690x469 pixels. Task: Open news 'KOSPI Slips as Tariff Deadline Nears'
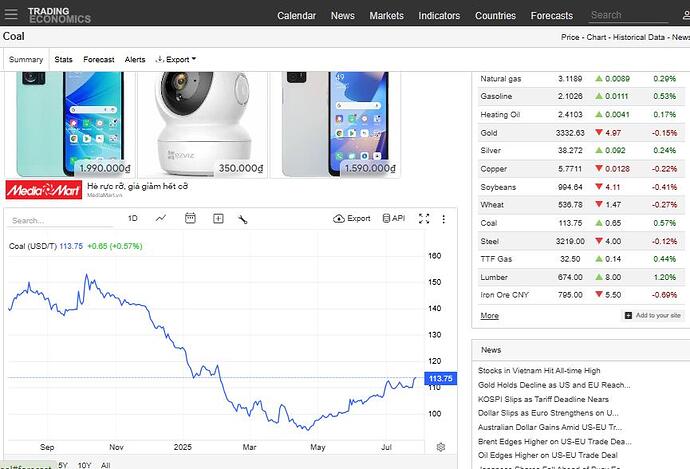(x=543, y=399)
